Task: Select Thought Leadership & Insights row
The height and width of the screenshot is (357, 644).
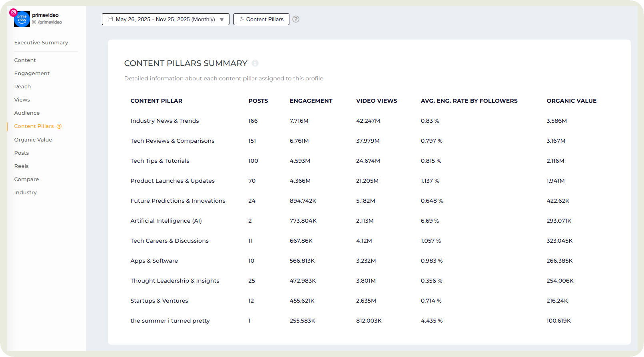Action: [x=369, y=281]
